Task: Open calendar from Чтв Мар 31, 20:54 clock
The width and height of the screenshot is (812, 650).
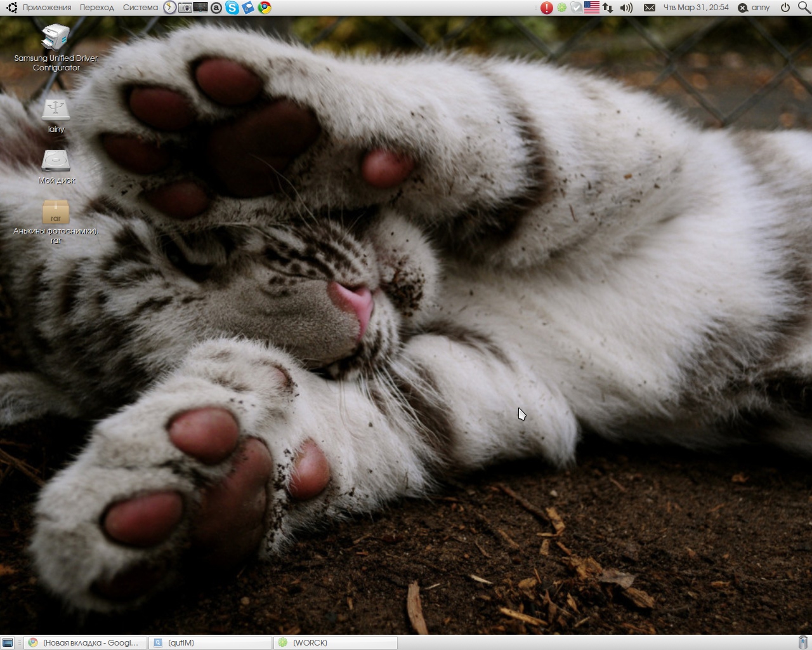Action: tap(696, 8)
